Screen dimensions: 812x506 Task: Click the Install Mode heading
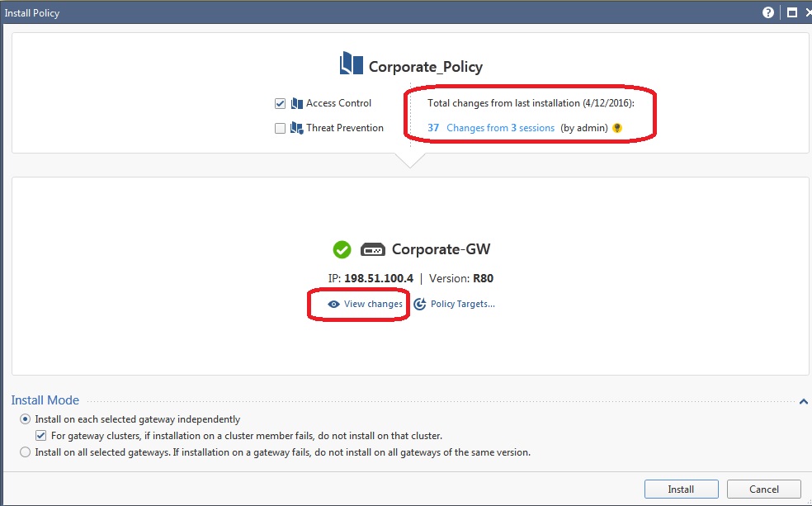tap(45, 400)
